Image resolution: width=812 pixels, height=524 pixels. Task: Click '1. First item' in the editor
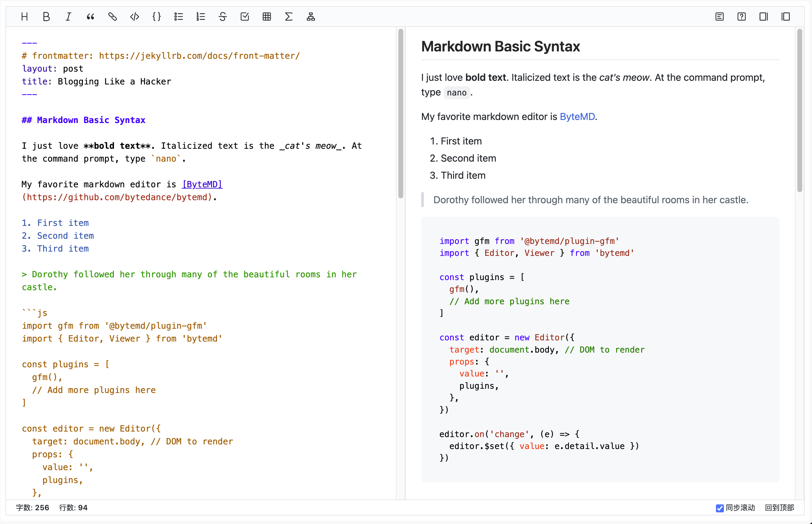click(55, 223)
